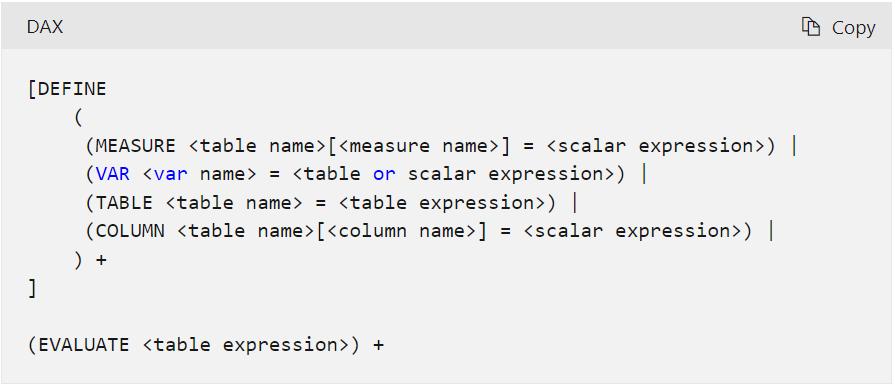Click the Copy button label
895x385 pixels.
(x=853, y=27)
